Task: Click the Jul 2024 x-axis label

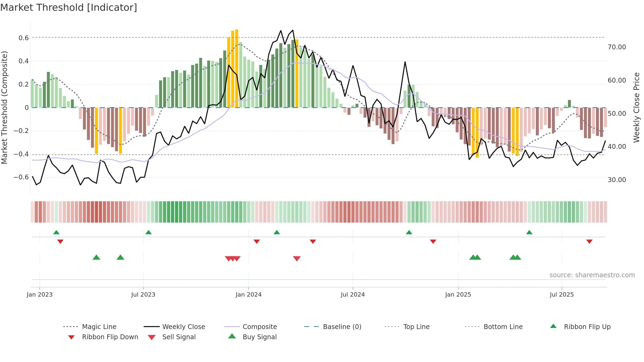Action: (x=353, y=295)
